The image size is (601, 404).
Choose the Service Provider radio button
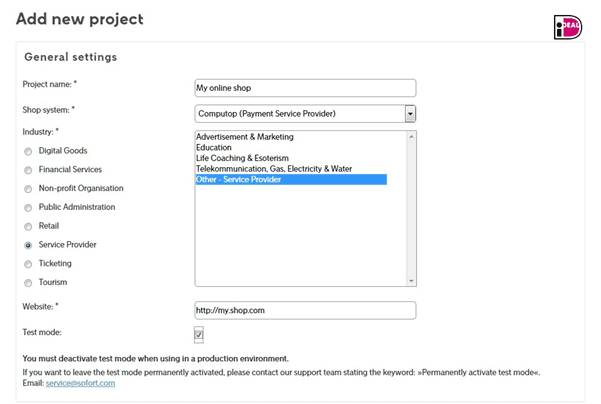coord(28,245)
